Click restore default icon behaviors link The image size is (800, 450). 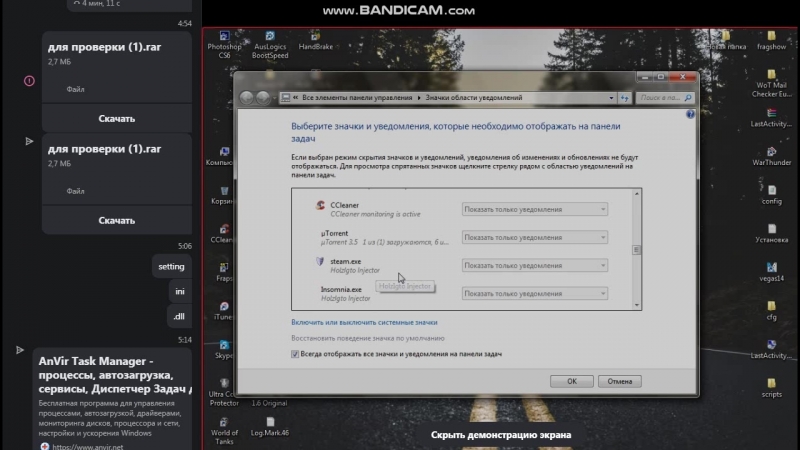coord(368,338)
